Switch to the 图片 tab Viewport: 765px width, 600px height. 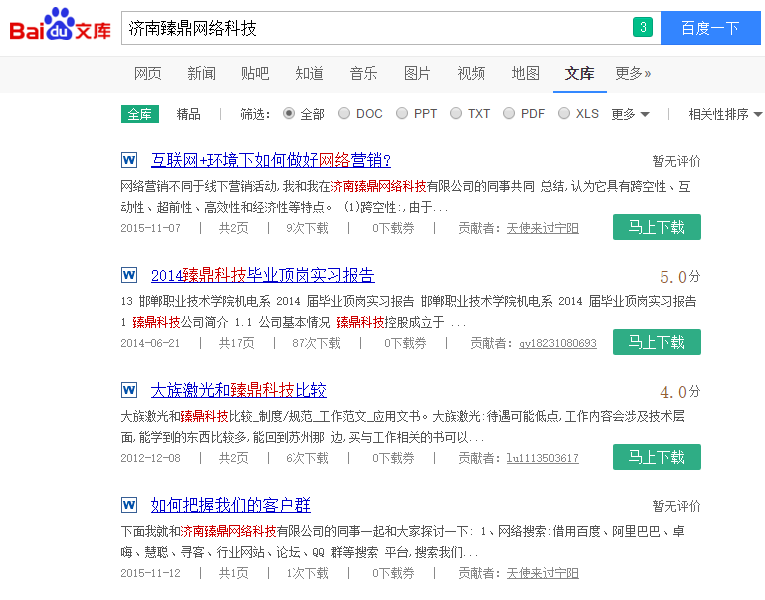click(x=417, y=74)
